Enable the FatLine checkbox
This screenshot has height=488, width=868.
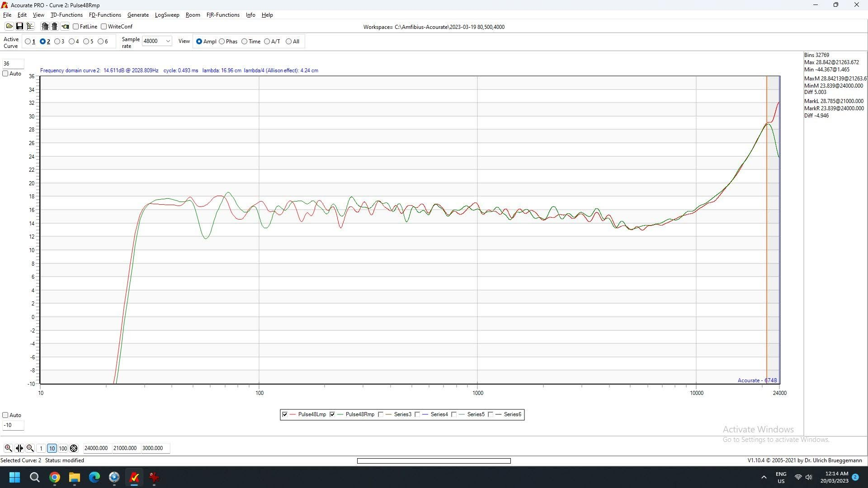pos(76,27)
